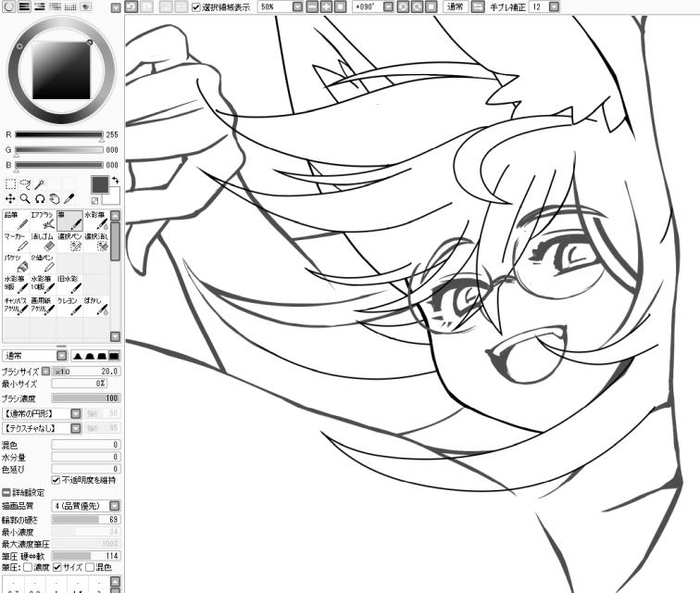Screen dimensions: 700x593
Task: Select the キャンバスアクリル brush
Action: click(x=17, y=307)
